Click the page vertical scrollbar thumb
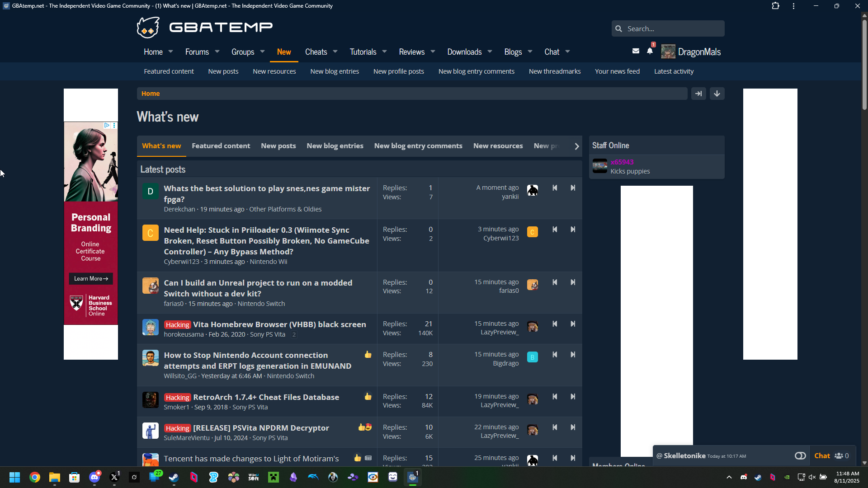This screenshot has height=488, width=868. click(x=864, y=63)
